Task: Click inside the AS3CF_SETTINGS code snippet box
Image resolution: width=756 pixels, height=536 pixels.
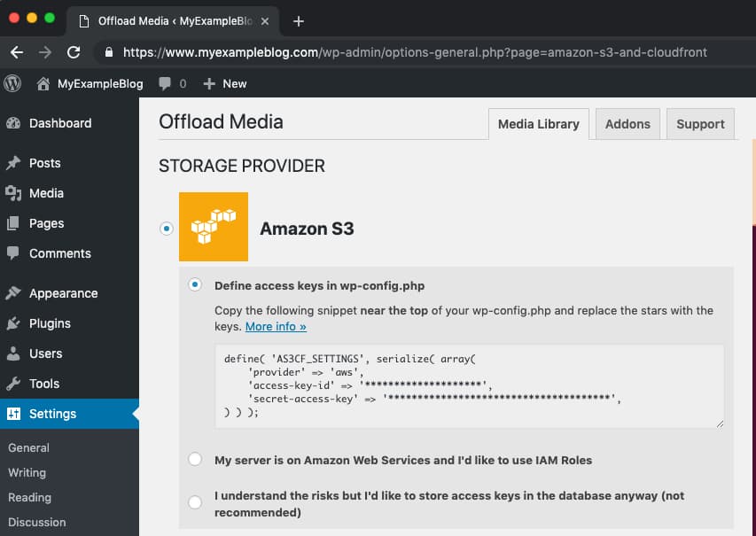Action: click(x=469, y=386)
